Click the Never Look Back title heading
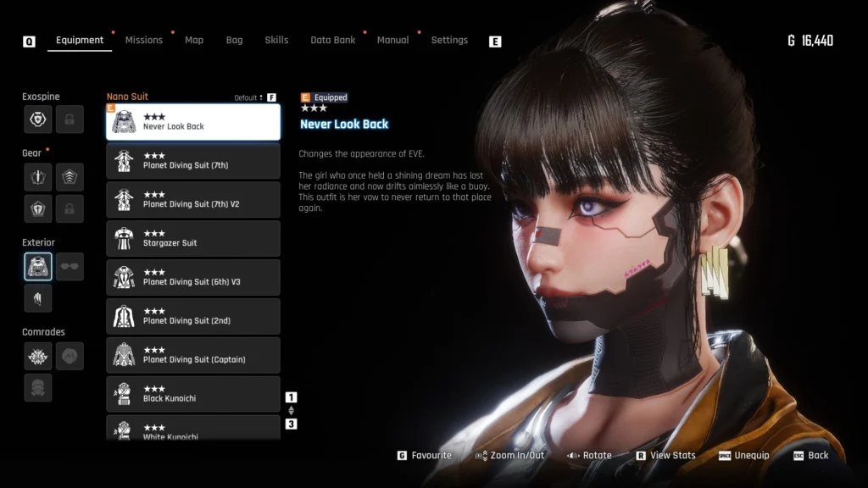The height and width of the screenshot is (488, 868). [x=344, y=125]
